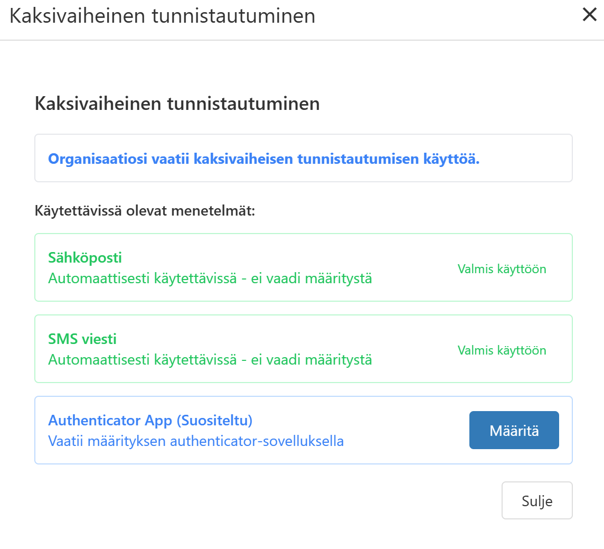Click the Käytettävissä olevat menetelmät label

[x=145, y=211]
